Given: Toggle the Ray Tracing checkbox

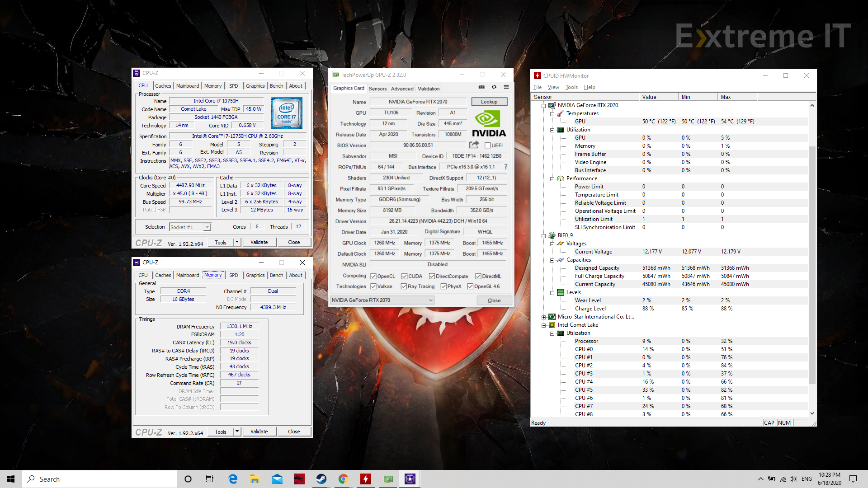Looking at the screenshot, I should point(404,286).
